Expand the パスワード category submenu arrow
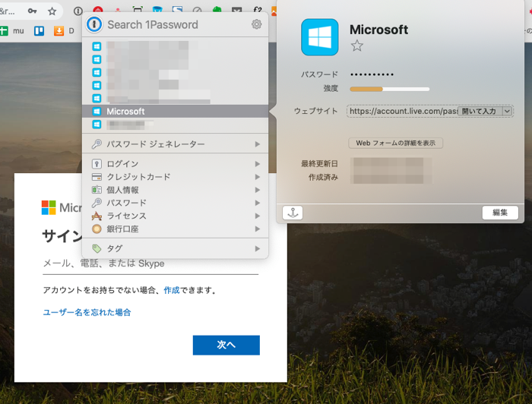 tap(258, 203)
